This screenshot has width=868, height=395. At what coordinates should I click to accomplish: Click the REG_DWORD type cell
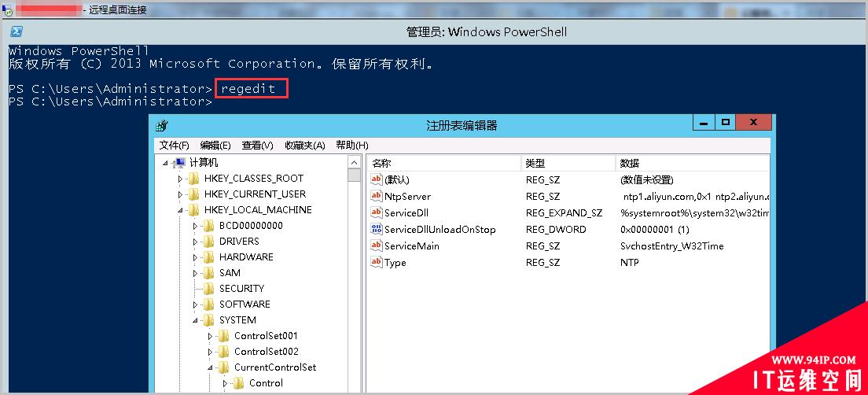(555, 229)
